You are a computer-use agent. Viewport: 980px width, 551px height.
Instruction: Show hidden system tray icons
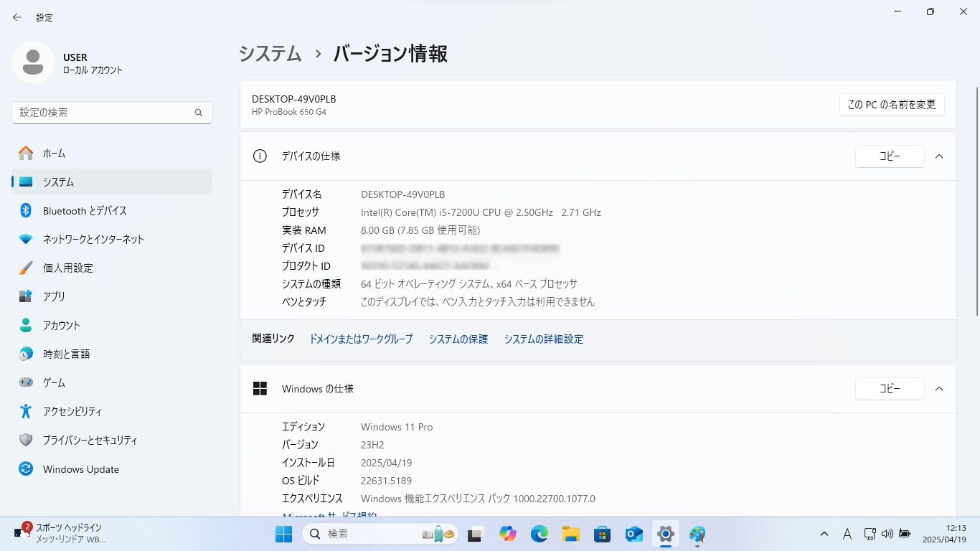click(824, 534)
